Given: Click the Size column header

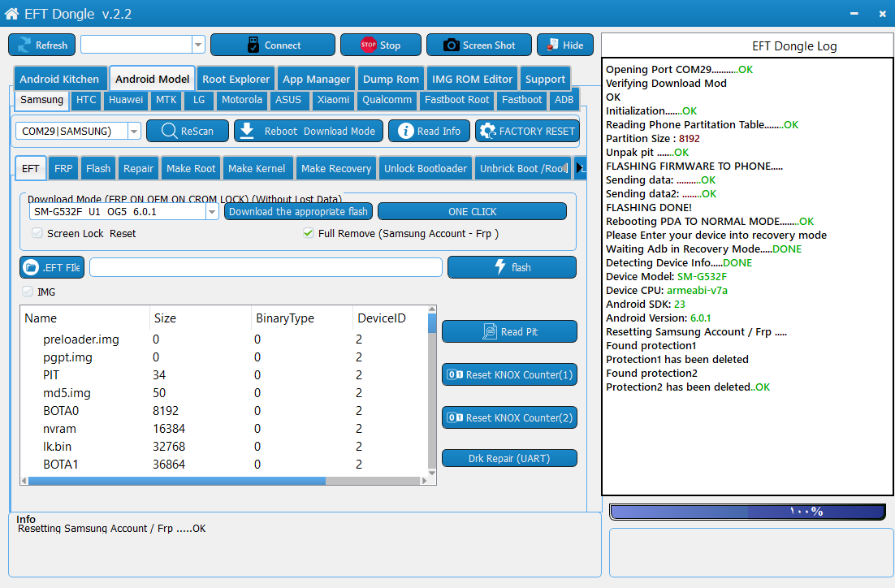Looking at the screenshot, I should click(x=201, y=318).
